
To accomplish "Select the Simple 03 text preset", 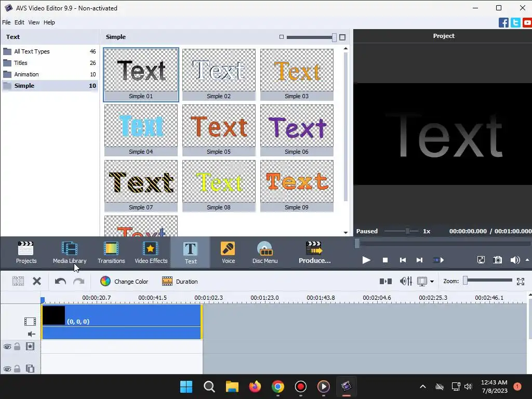I will (297, 75).
